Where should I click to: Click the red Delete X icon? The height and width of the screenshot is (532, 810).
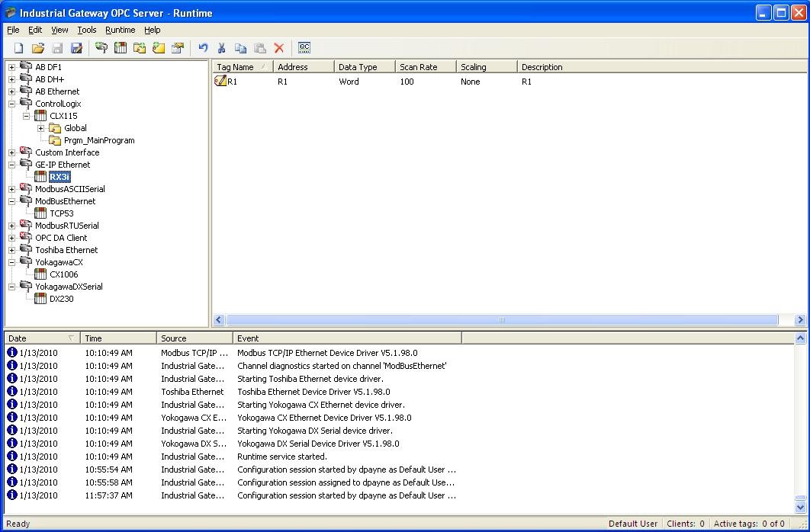pyautogui.click(x=279, y=48)
